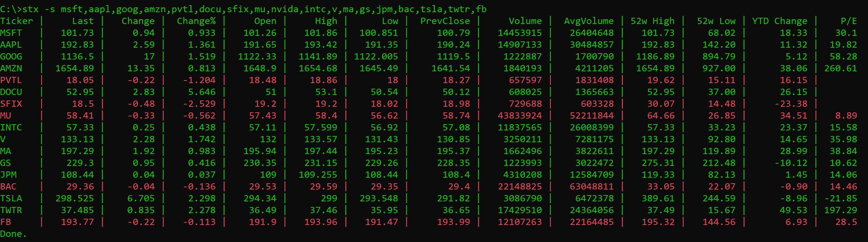This screenshot has width=868, height=242.
Task: Select the TWTR ticker label
Action: point(11,210)
